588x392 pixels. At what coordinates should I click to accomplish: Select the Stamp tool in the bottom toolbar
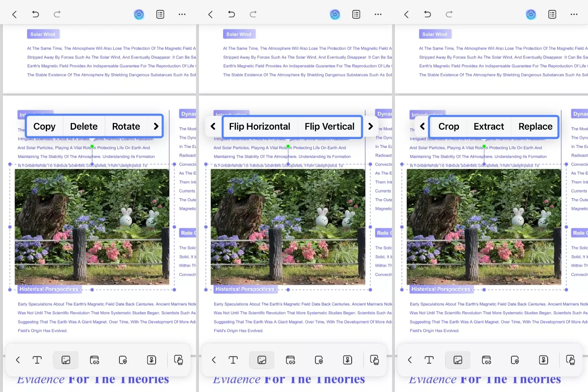[122, 360]
